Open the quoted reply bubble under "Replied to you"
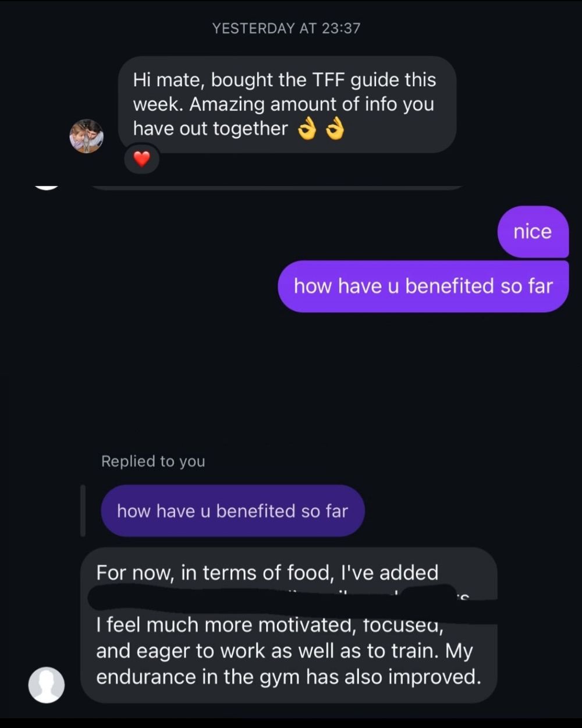 pyautogui.click(x=232, y=511)
